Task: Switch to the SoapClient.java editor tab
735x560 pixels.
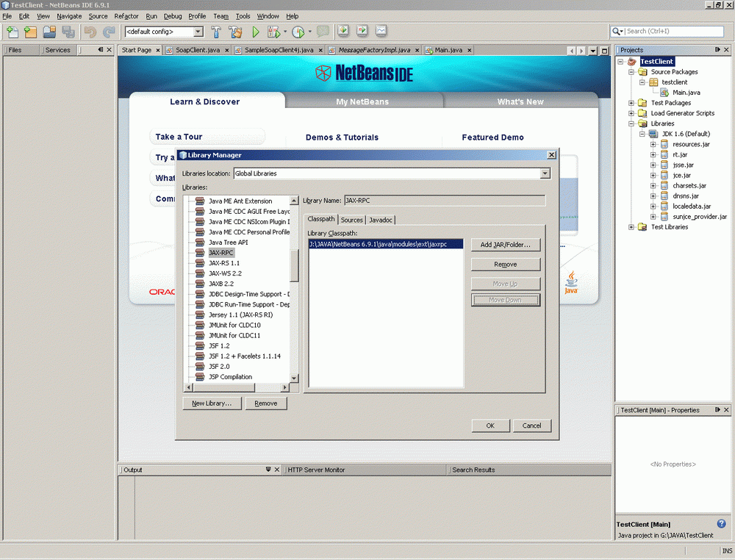Action: coord(197,50)
